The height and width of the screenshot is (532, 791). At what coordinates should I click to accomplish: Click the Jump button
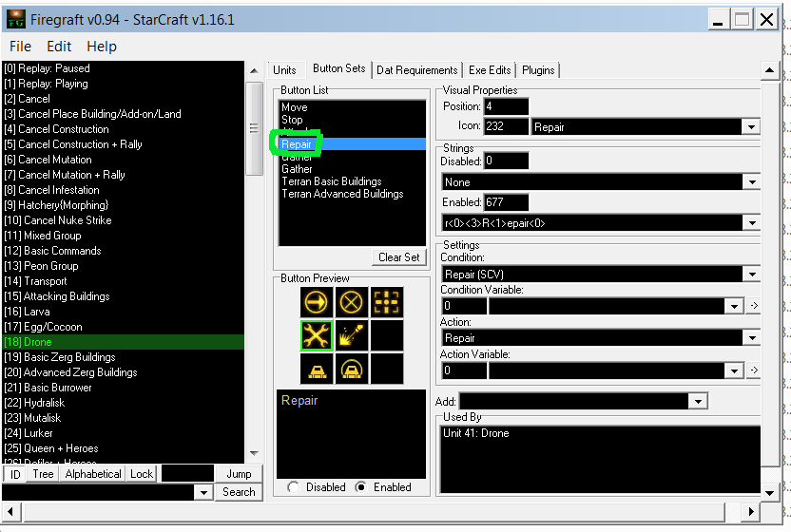239,474
